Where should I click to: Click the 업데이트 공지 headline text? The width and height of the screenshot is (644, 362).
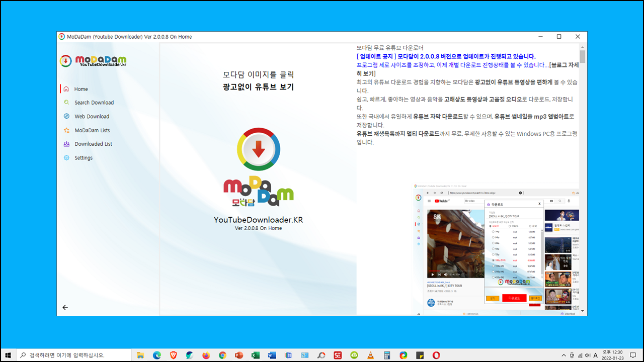tap(446, 56)
